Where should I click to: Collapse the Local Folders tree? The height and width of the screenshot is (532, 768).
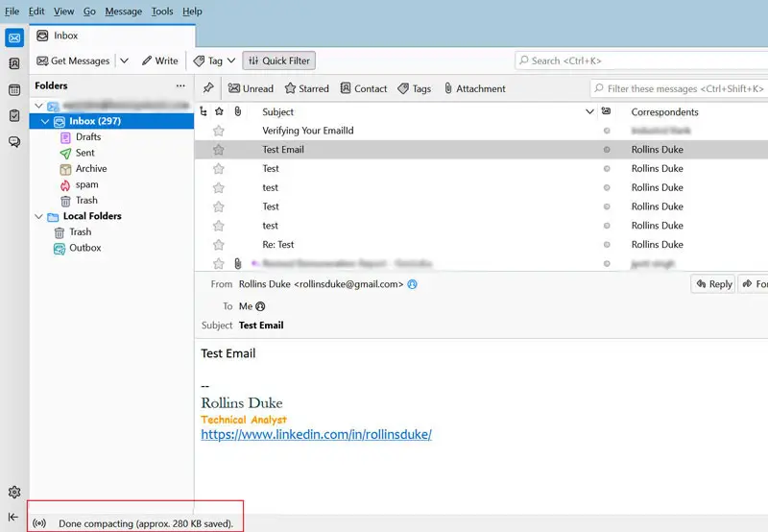(38, 216)
